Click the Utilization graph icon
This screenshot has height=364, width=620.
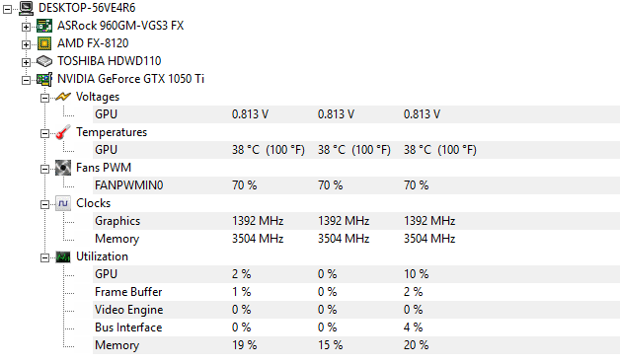pos(63,256)
